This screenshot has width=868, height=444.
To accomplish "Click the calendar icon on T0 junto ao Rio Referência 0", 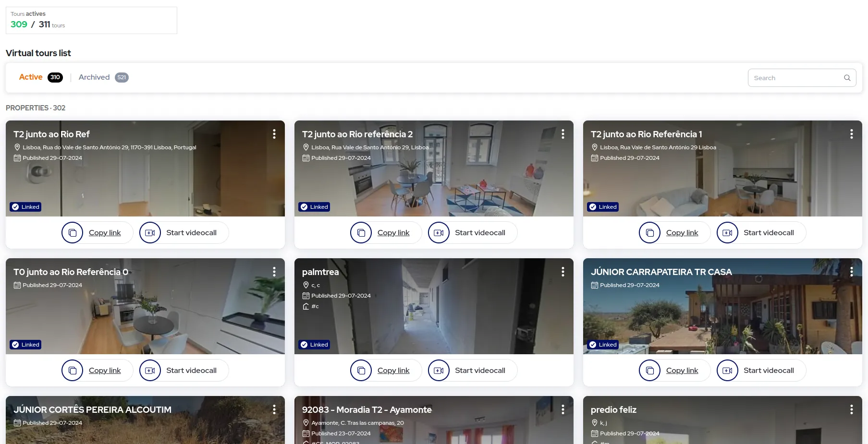I will pyautogui.click(x=18, y=285).
